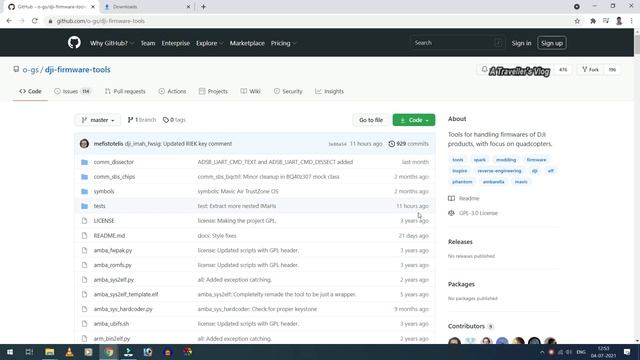Expand the Why GitHub? menu
The width and height of the screenshot is (640, 360).
click(x=112, y=43)
